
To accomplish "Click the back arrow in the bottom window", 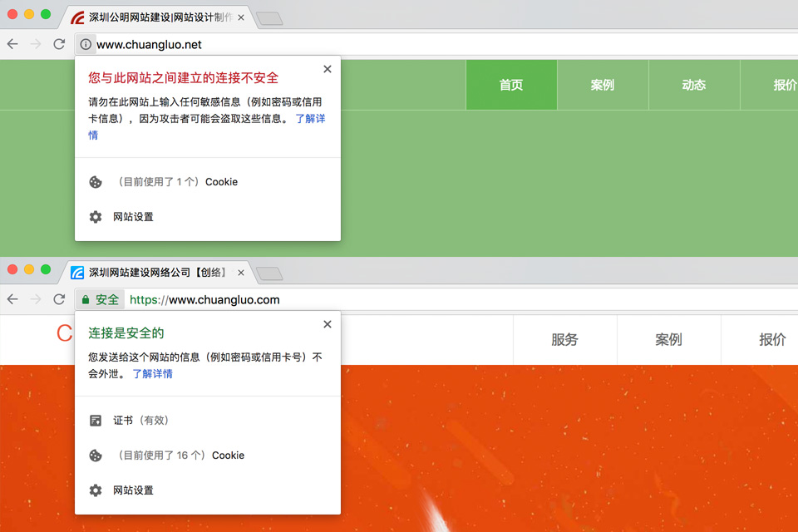I will coord(13,299).
